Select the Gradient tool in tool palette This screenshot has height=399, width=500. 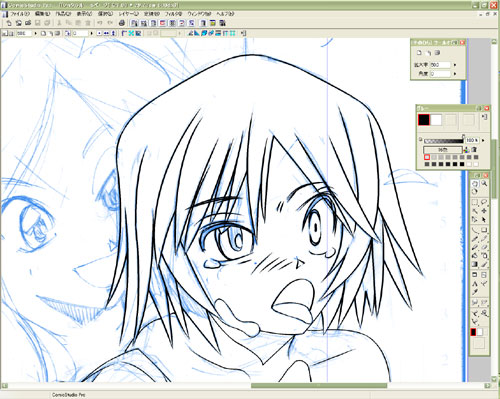474,264
